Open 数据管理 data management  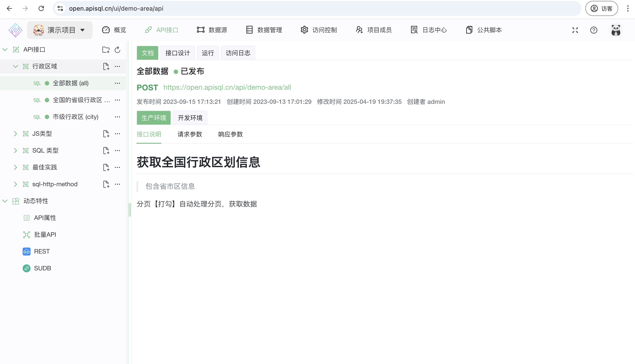click(x=264, y=30)
